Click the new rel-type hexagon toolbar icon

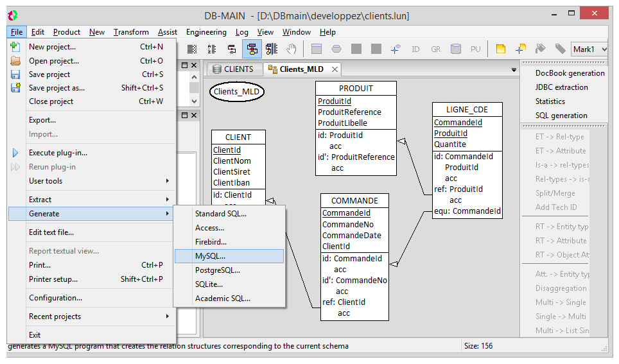tap(336, 49)
